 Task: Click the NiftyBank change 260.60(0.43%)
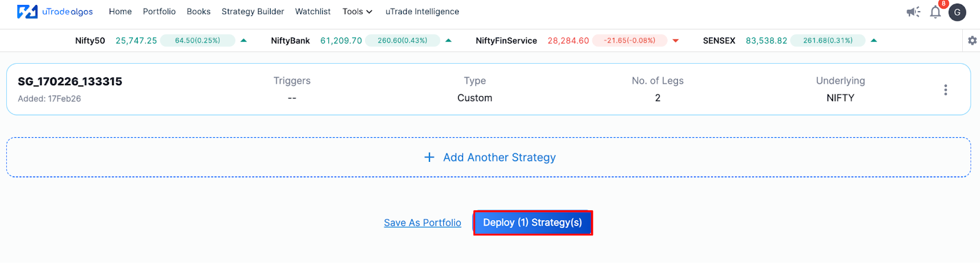click(x=402, y=40)
